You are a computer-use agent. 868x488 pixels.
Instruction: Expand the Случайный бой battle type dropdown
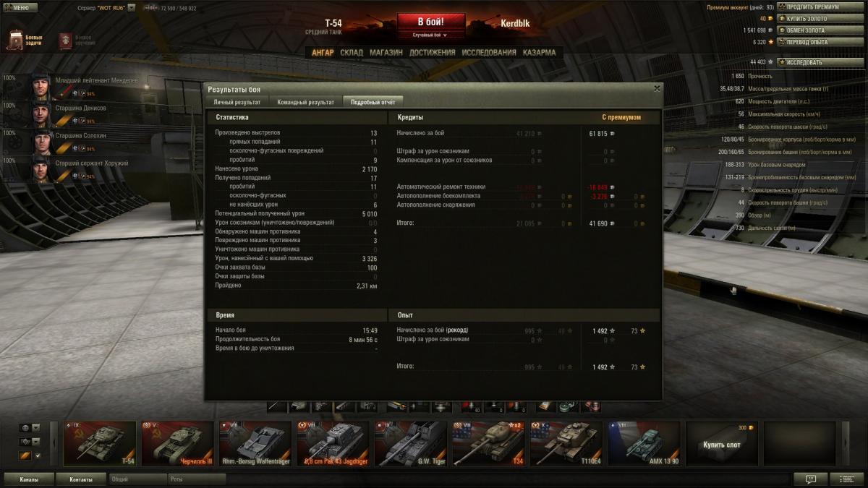[430, 35]
